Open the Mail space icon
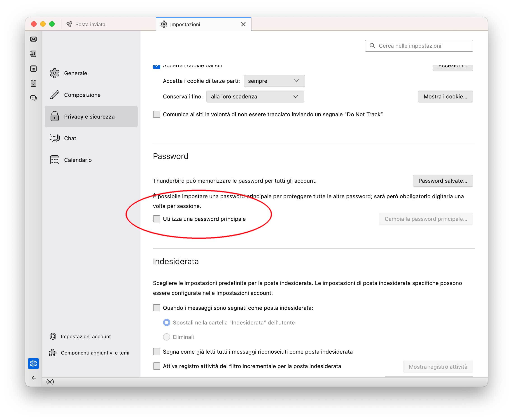 [33, 39]
